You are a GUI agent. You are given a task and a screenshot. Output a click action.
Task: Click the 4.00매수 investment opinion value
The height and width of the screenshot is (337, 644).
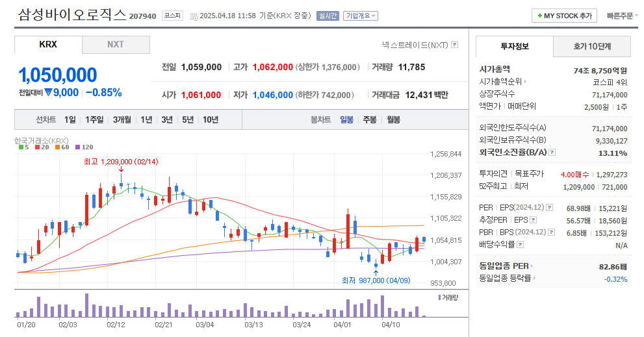(574, 175)
